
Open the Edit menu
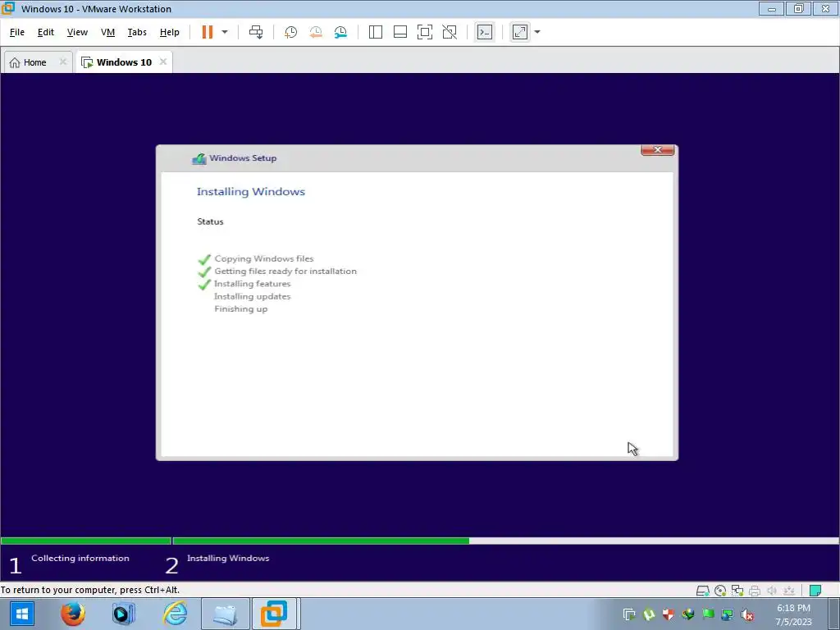point(46,32)
